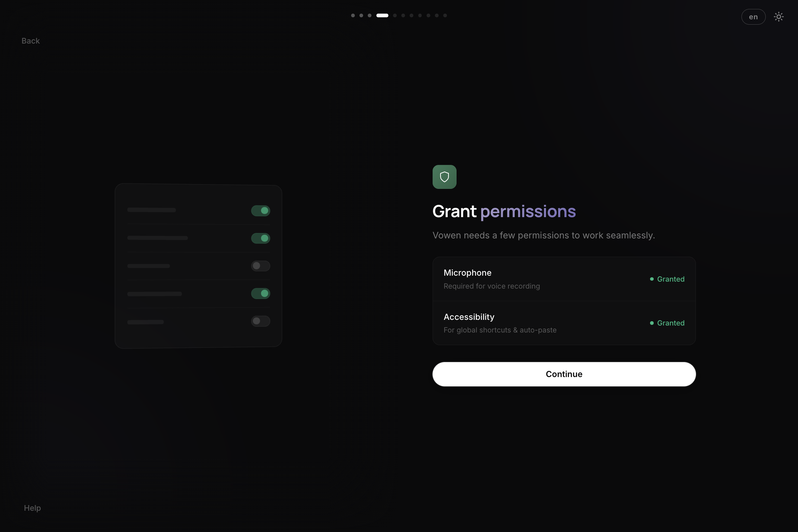Jump to the third onboarding step dot
The image size is (798, 532).
[369, 15]
